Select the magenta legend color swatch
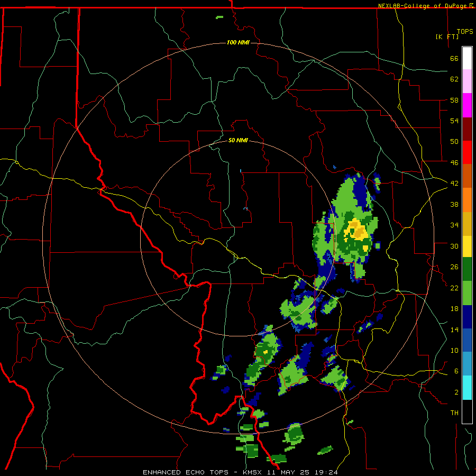The image size is (476, 476). pyautogui.click(x=467, y=105)
